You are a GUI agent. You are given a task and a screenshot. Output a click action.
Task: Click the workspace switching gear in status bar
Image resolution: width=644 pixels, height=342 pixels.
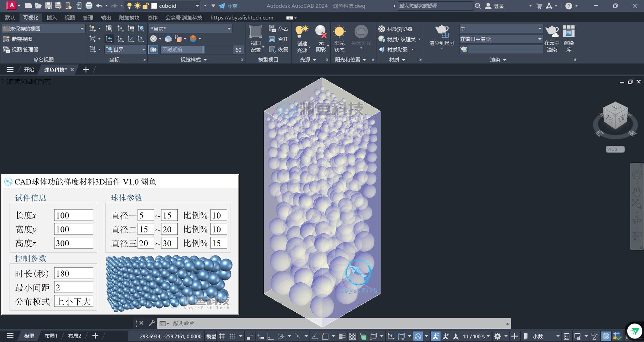497,336
